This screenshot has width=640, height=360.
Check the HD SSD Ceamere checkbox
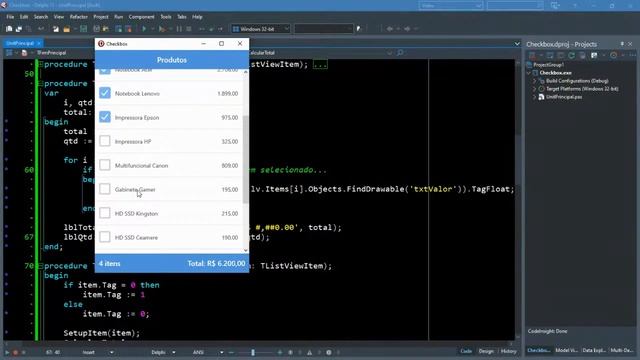(105, 237)
